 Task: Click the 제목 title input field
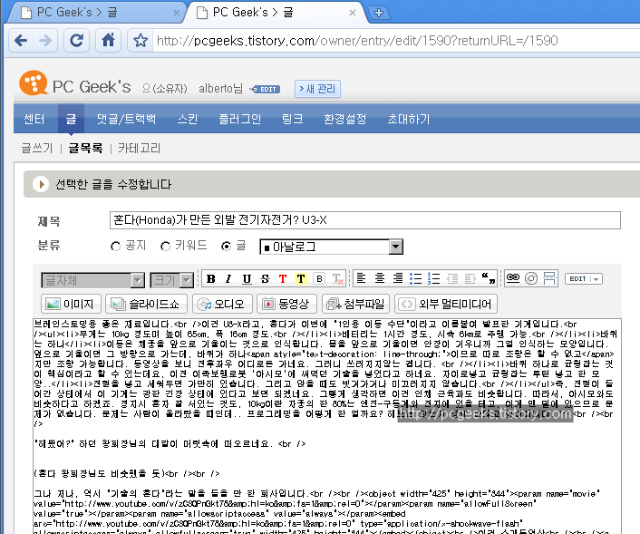(x=365, y=220)
